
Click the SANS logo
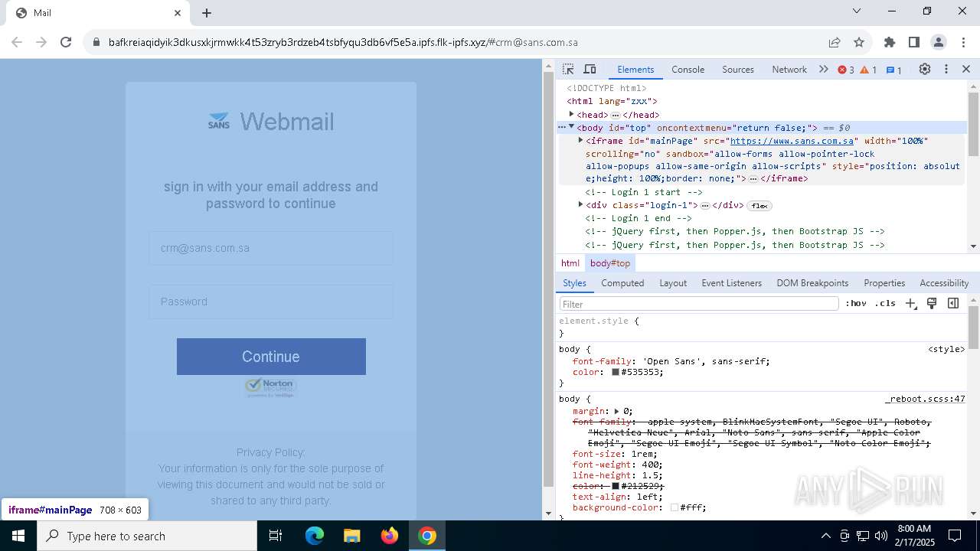click(x=219, y=122)
